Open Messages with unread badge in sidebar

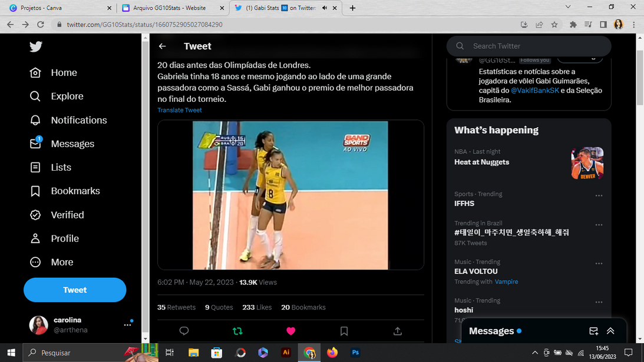pos(62,144)
